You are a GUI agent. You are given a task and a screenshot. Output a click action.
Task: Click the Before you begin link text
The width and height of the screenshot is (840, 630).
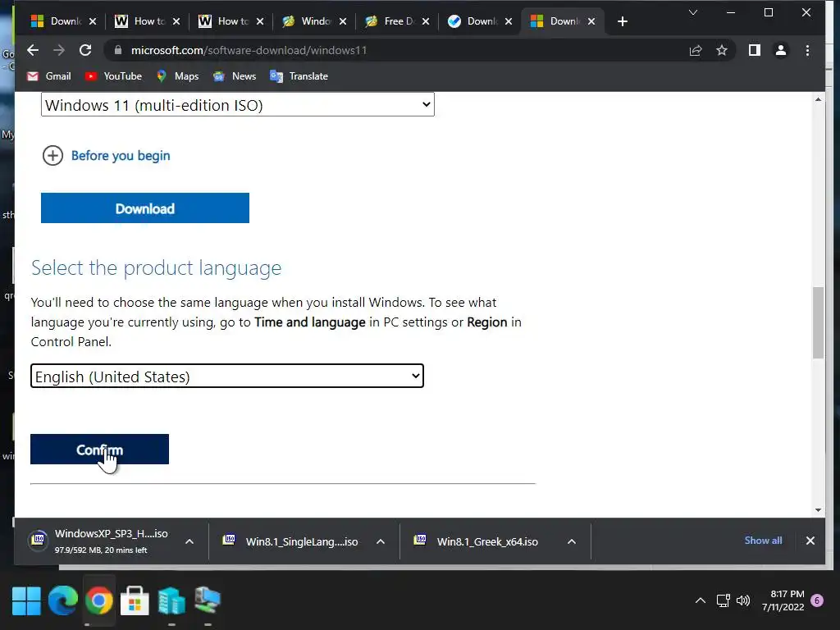coord(121,156)
